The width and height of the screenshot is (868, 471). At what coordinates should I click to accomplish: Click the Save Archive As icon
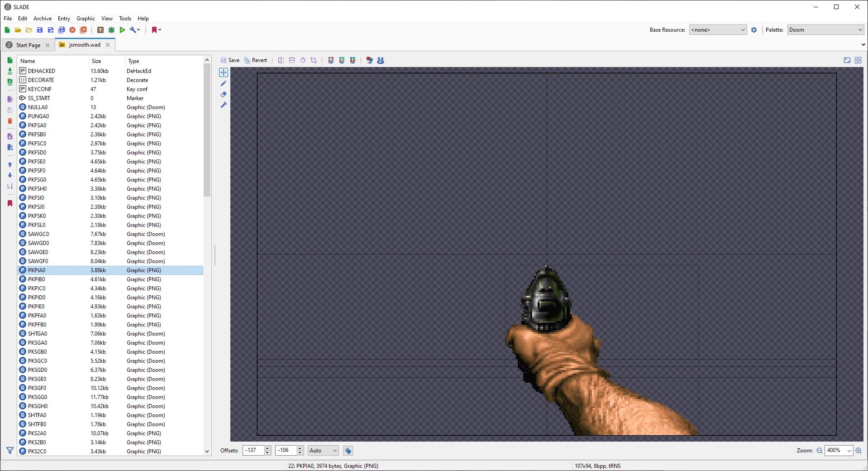[51, 30]
